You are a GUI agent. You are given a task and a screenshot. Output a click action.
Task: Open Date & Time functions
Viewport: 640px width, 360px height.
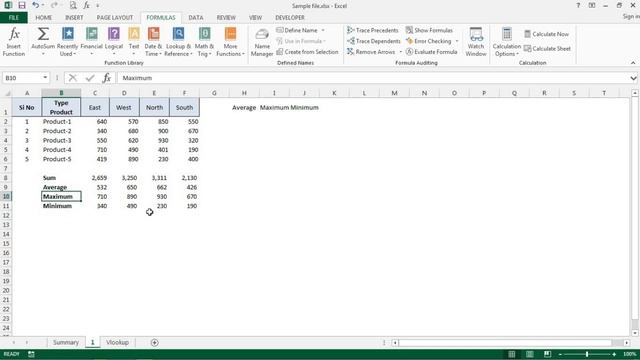point(153,42)
